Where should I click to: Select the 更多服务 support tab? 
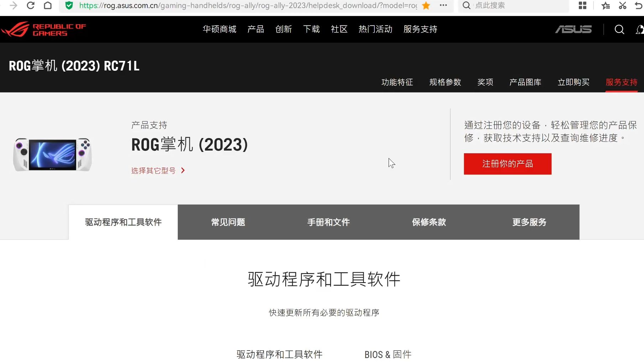(x=529, y=222)
